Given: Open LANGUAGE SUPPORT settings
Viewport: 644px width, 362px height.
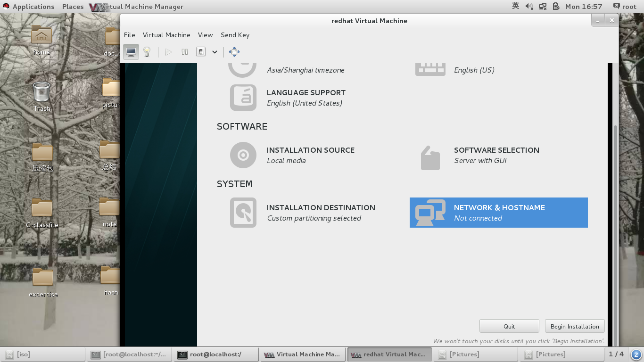Looking at the screenshot, I should point(306,93).
